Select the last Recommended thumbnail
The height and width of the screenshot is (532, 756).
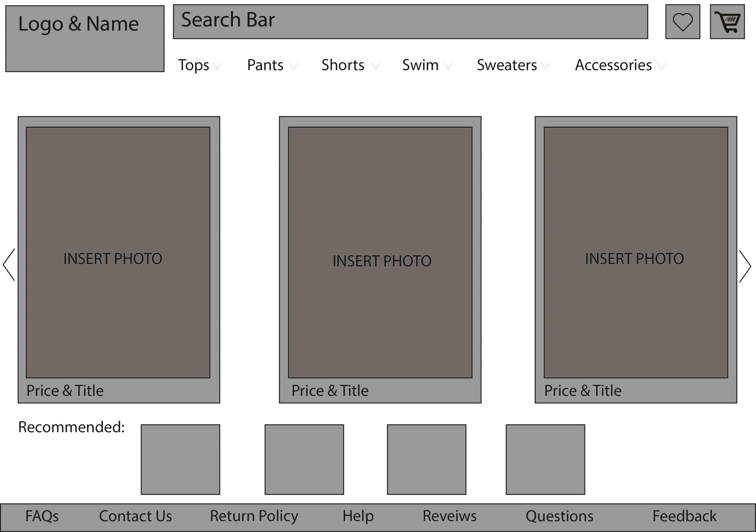[545, 459]
